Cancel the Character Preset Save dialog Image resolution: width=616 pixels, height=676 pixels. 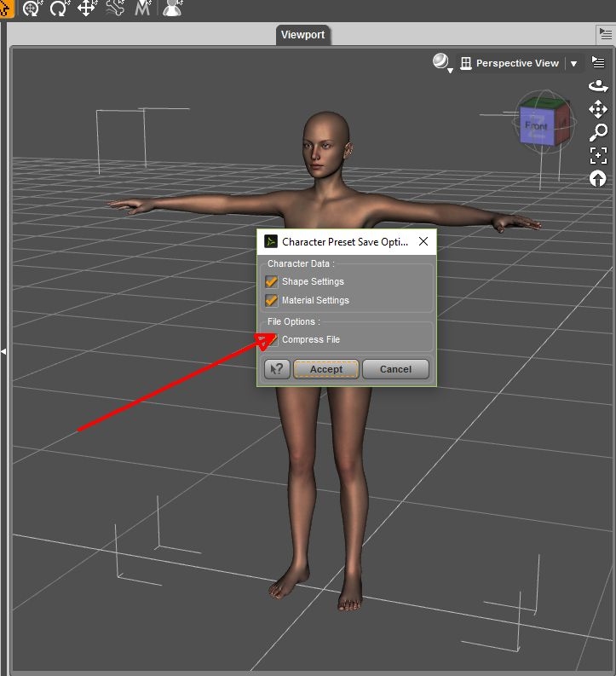(395, 369)
